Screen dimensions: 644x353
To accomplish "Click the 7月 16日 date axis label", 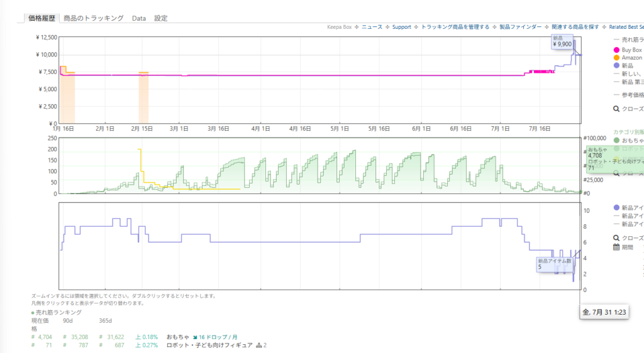I will 539,129.
